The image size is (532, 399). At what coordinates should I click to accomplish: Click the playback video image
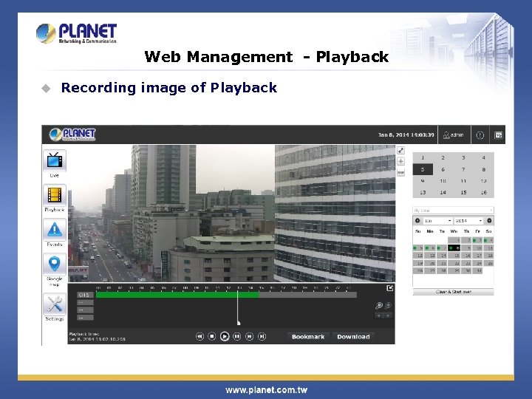click(232, 214)
